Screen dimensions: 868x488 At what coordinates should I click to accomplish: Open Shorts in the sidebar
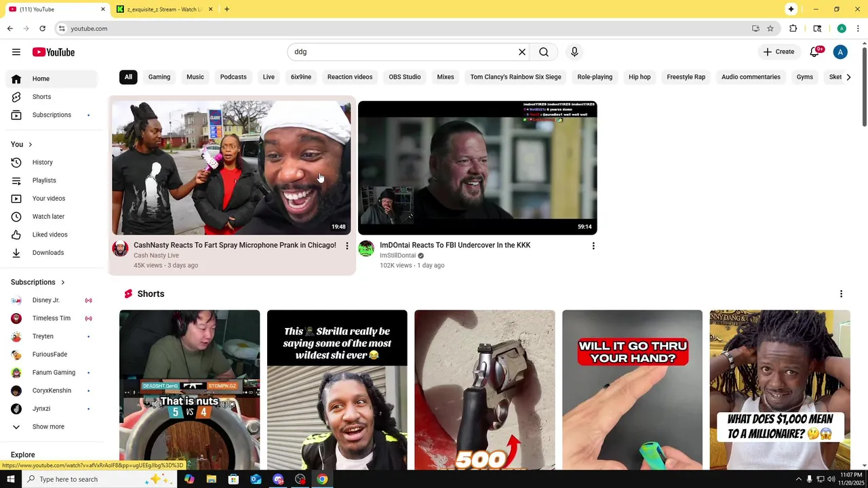click(x=53, y=97)
